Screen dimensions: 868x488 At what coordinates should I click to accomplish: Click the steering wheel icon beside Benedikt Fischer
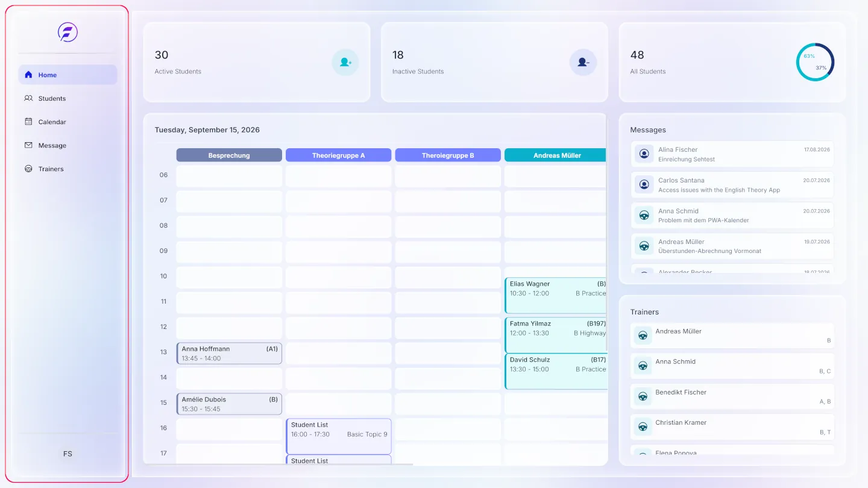643,396
